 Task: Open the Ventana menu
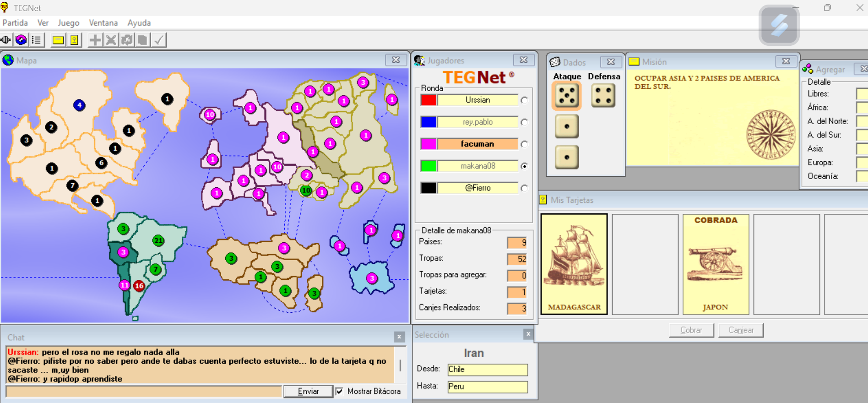[103, 22]
